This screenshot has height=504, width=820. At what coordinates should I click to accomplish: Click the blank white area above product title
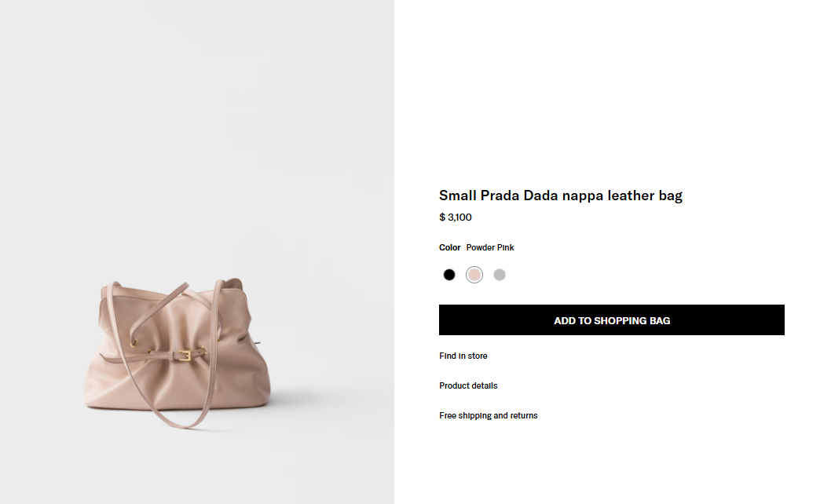605,94
